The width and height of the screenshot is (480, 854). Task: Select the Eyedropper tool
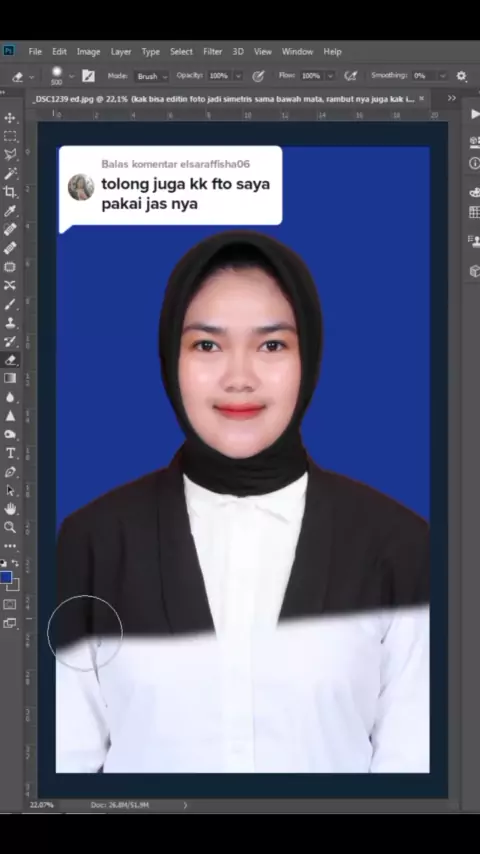(10, 211)
